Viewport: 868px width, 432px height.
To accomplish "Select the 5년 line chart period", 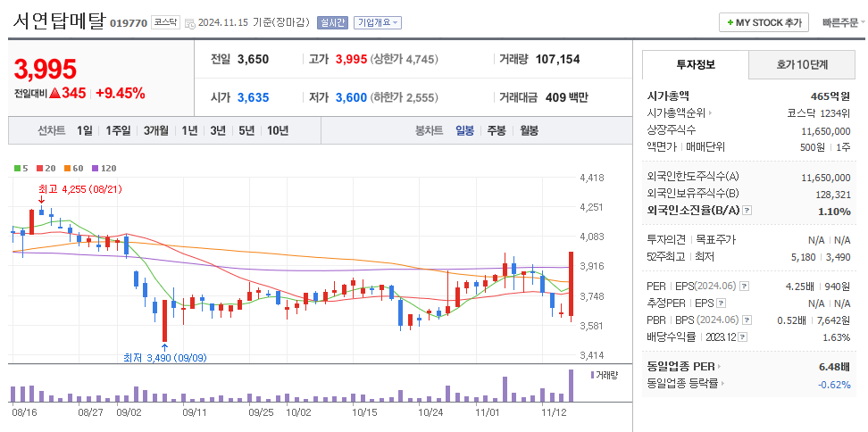I will 246,131.
